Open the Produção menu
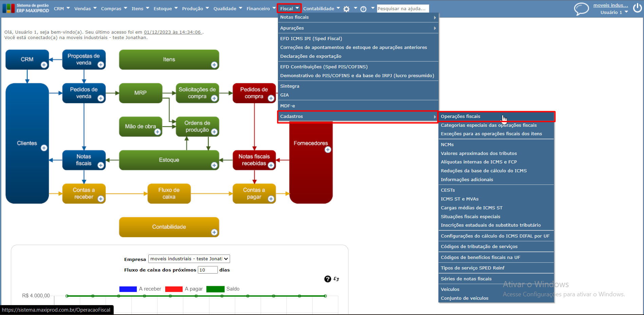Viewport: 644px width, 315px height. click(195, 8)
